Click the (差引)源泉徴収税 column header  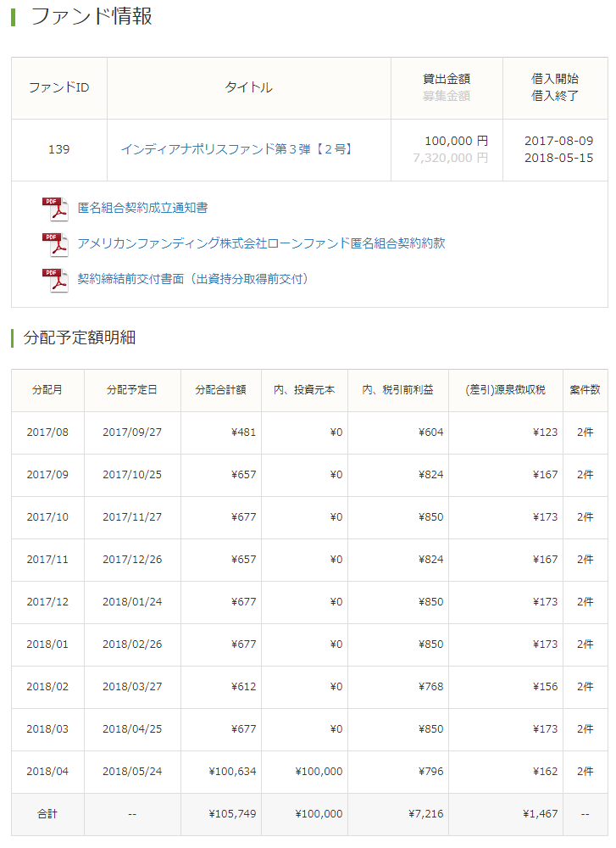[x=505, y=390]
